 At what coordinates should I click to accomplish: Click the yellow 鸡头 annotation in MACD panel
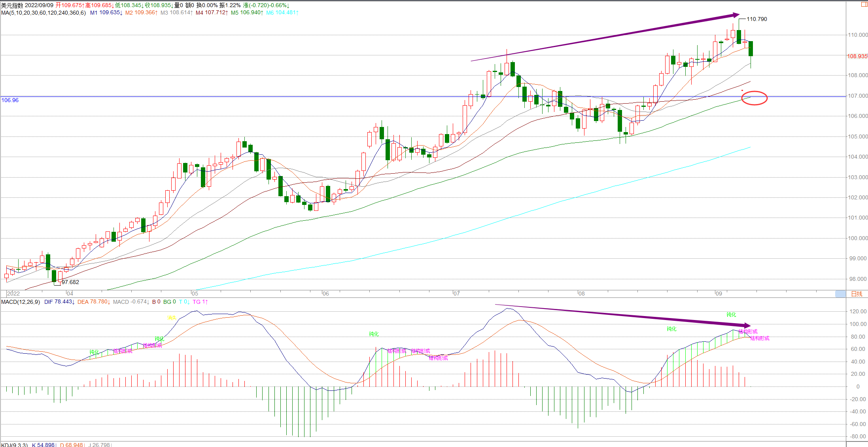coord(172,318)
